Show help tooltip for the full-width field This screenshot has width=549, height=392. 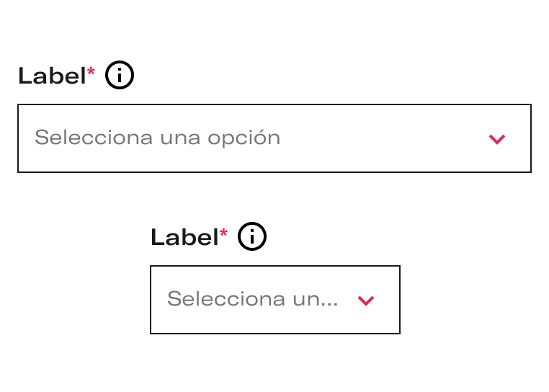[120, 75]
